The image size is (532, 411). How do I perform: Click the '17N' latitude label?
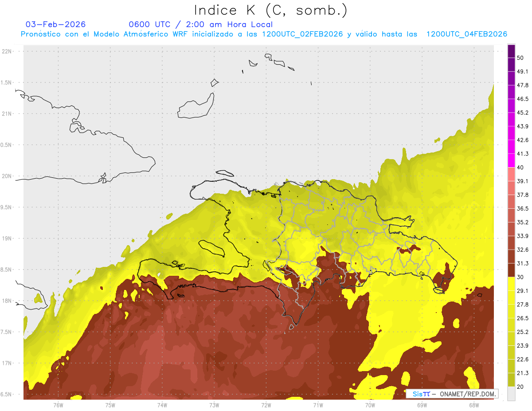(7, 363)
